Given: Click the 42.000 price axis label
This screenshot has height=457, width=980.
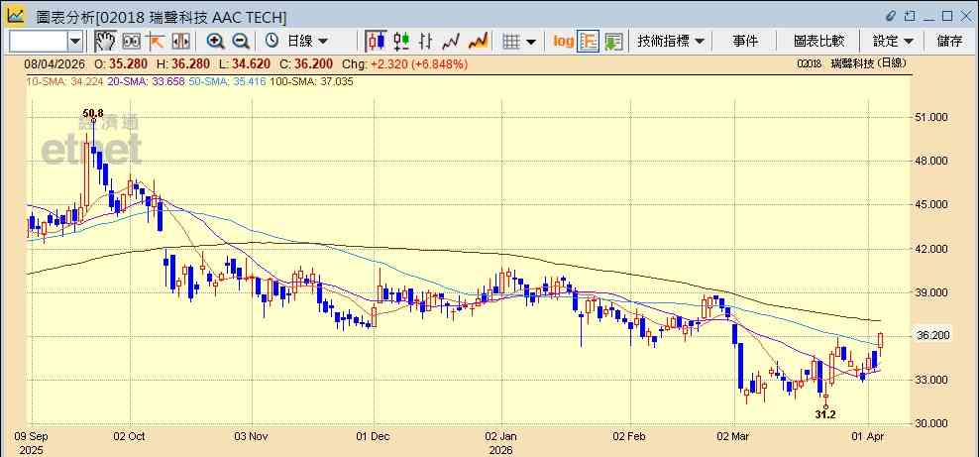Looking at the screenshot, I should (931, 249).
